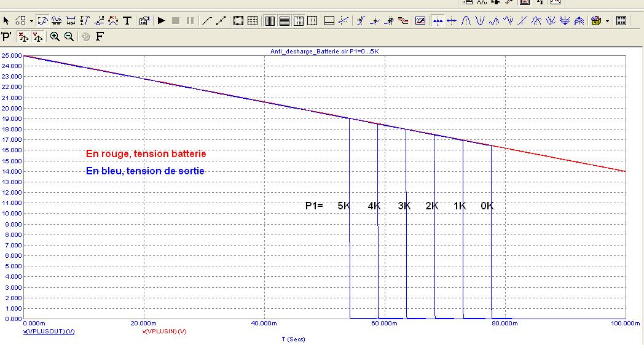
Task: Click the yellow box Go To icon
Action: 596,20
